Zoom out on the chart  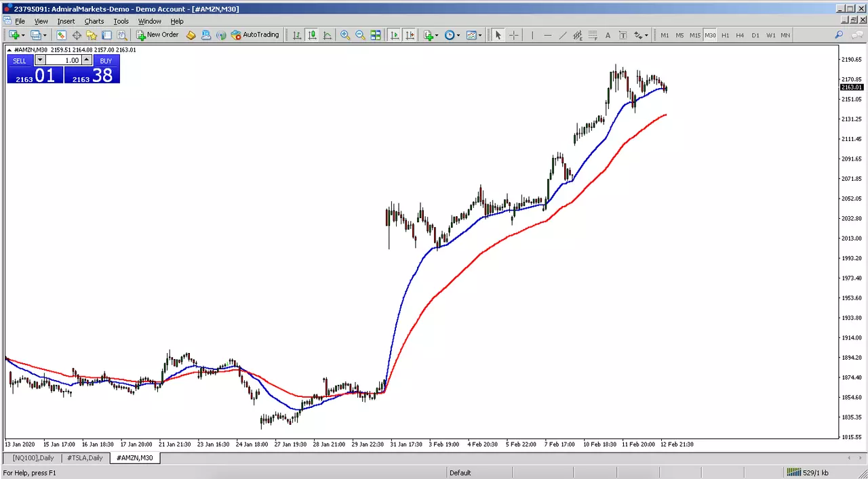(x=360, y=35)
